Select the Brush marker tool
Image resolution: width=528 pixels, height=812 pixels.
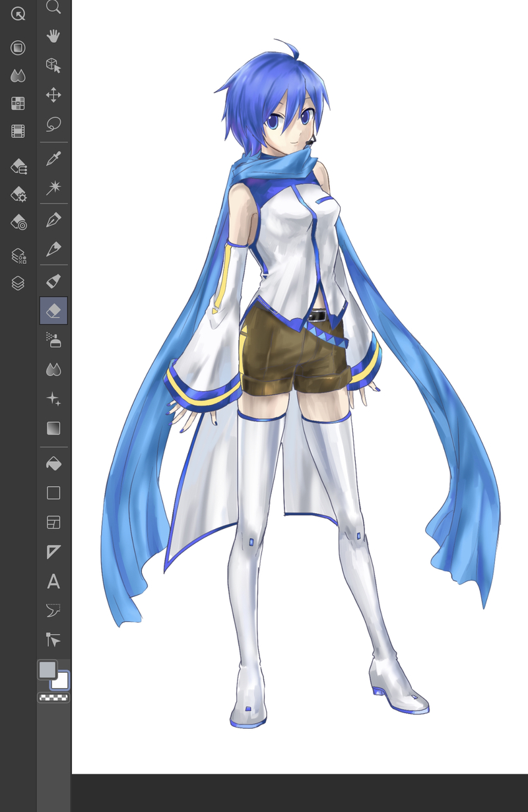[53, 281]
